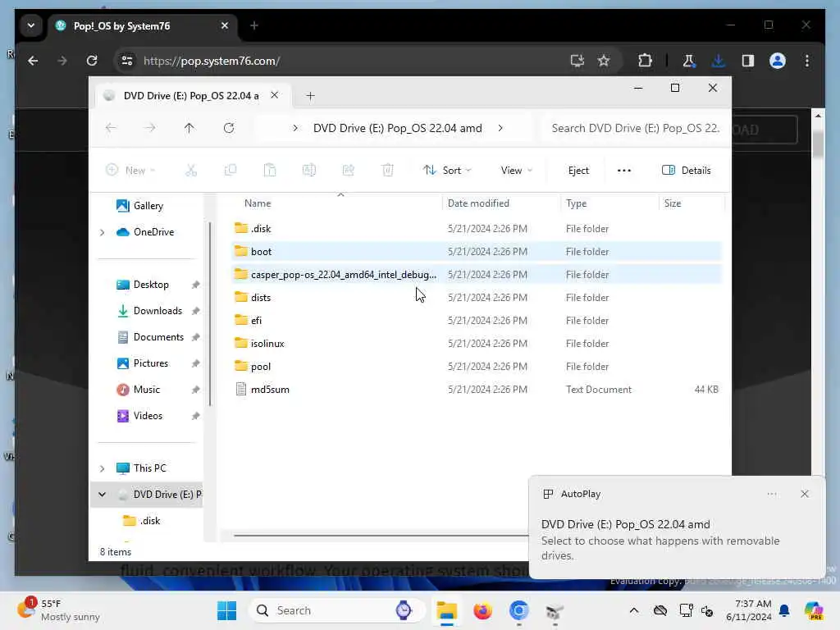Click the Copy icon in Explorer toolbar
The height and width of the screenshot is (630, 840).
[x=231, y=171]
